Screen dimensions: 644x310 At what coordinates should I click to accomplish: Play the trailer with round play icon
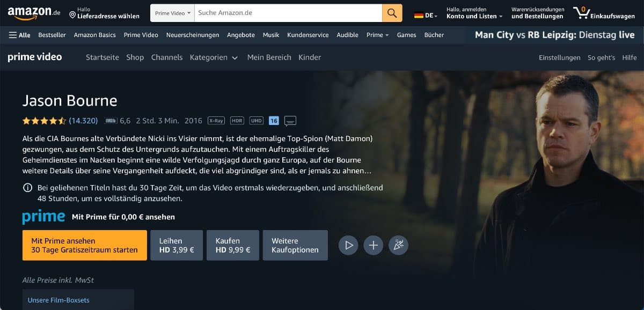(x=348, y=245)
